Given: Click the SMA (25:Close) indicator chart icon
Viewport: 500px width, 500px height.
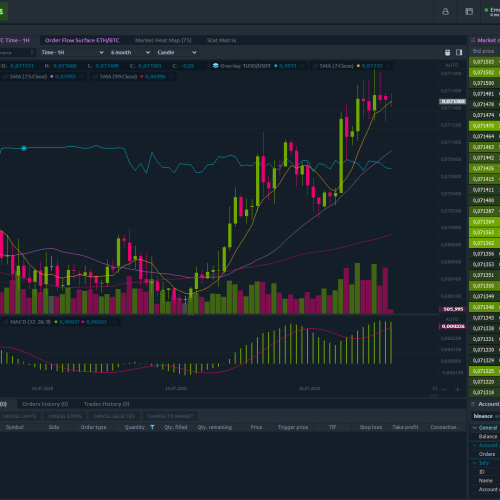Looking at the screenshot, I should coord(5,77).
